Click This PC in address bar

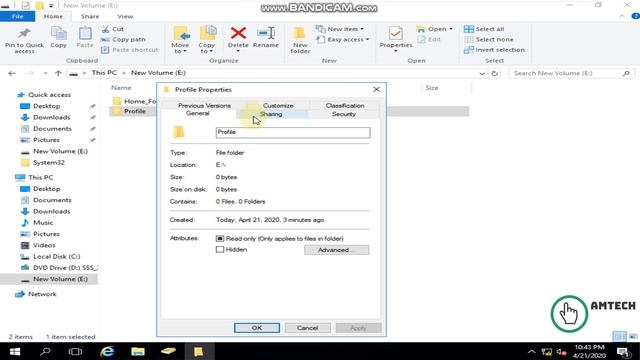104,73
